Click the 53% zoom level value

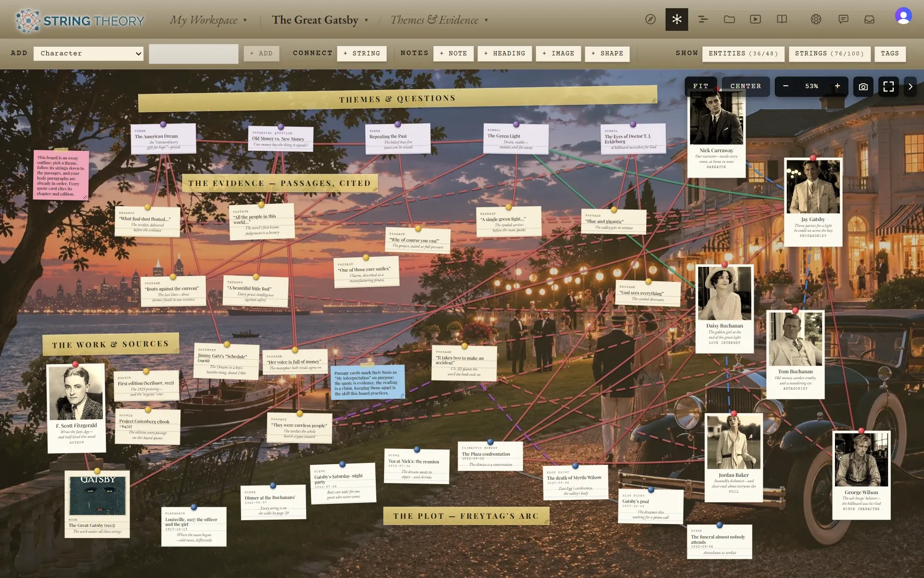tap(811, 86)
